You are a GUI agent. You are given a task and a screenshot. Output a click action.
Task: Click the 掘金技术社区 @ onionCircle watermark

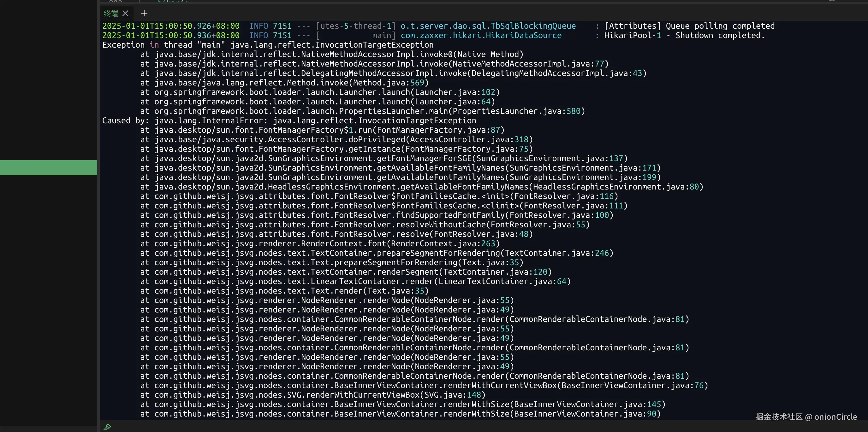(x=806, y=417)
